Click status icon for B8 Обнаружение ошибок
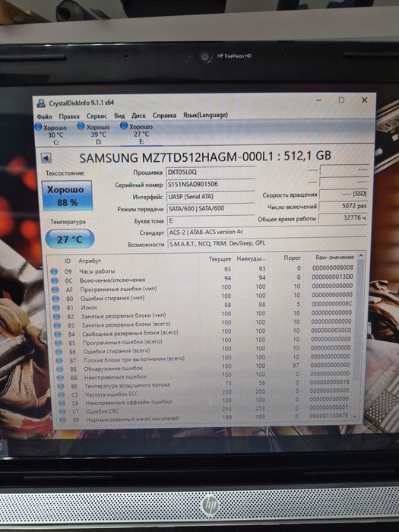 (x=60, y=369)
